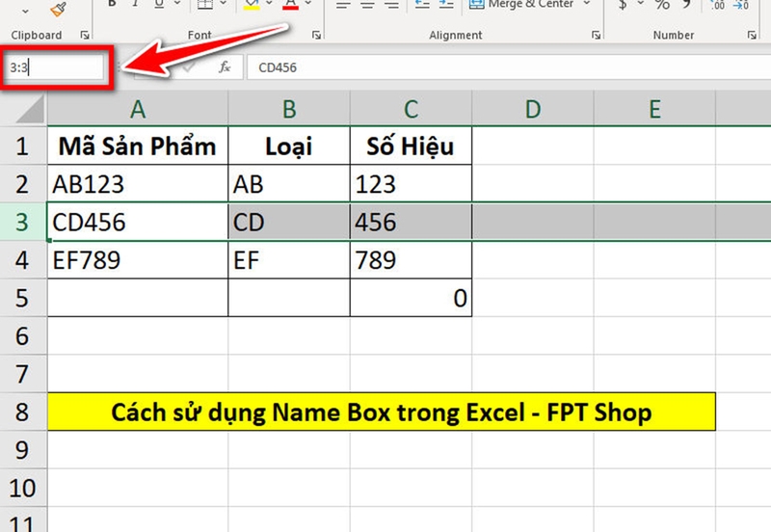Screen dimensions: 771x532
Task: Select cell B4 containing EF
Action: tap(289, 259)
